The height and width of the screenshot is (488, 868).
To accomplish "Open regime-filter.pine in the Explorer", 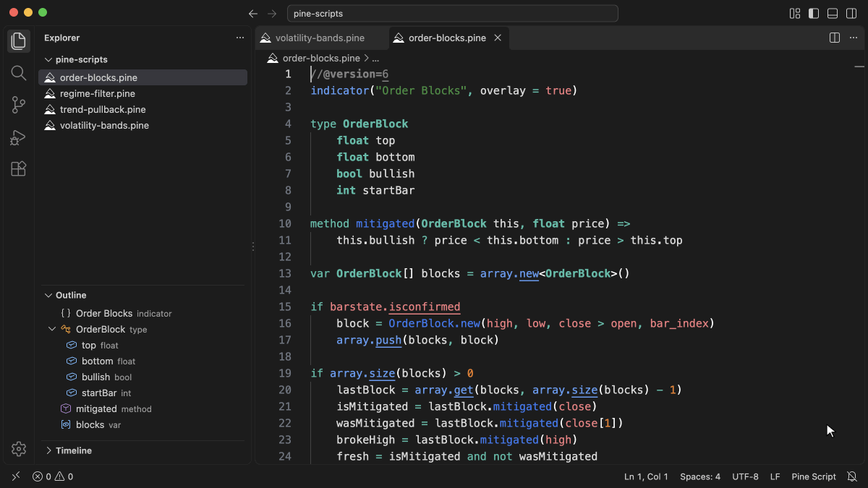I will tap(143, 93).
